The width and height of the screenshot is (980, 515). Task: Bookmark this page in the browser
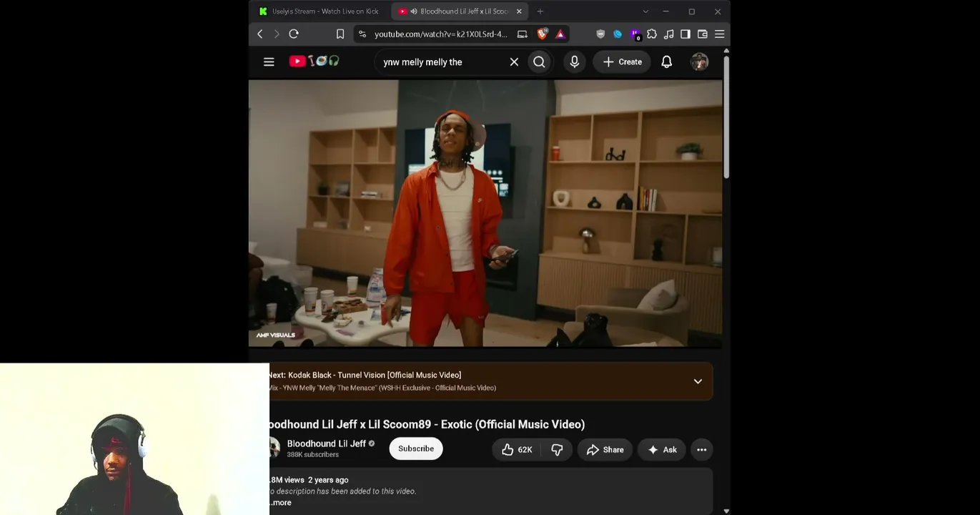[340, 34]
